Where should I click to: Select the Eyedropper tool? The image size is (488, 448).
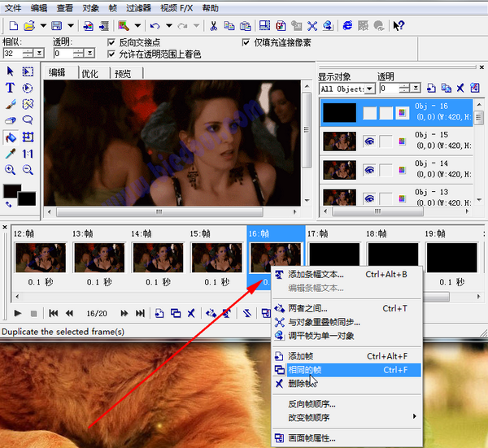(x=11, y=154)
